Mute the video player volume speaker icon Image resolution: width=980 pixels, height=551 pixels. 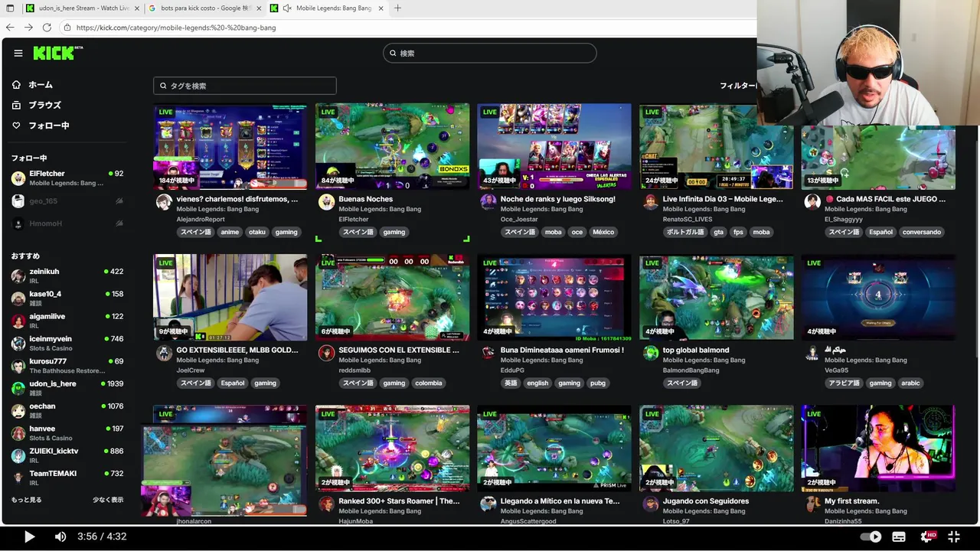pyautogui.click(x=60, y=536)
